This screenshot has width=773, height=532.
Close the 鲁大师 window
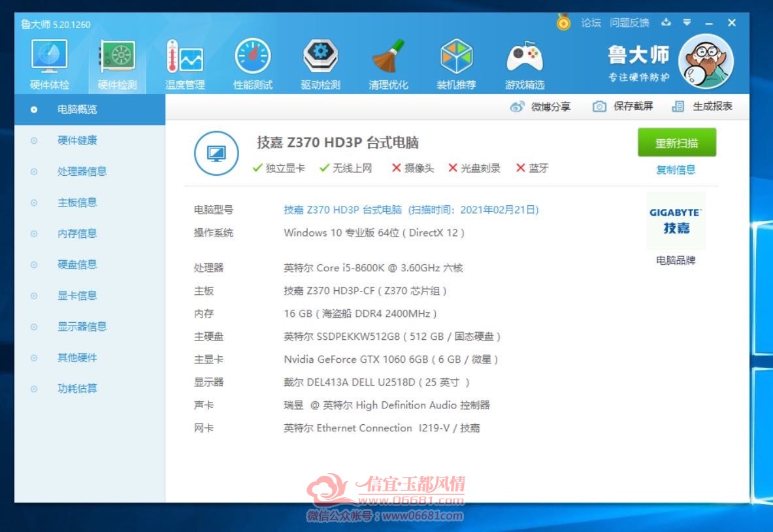[x=732, y=23]
